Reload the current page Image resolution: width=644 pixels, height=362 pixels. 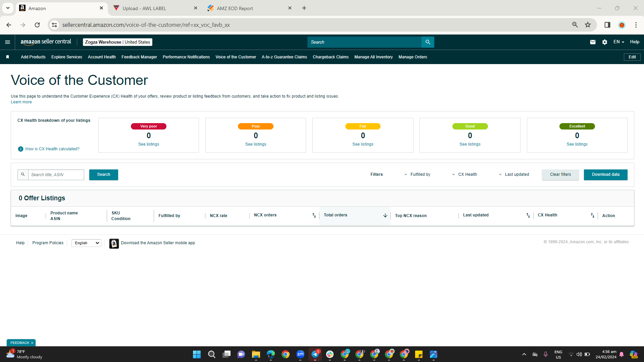pyautogui.click(x=37, y=25)
